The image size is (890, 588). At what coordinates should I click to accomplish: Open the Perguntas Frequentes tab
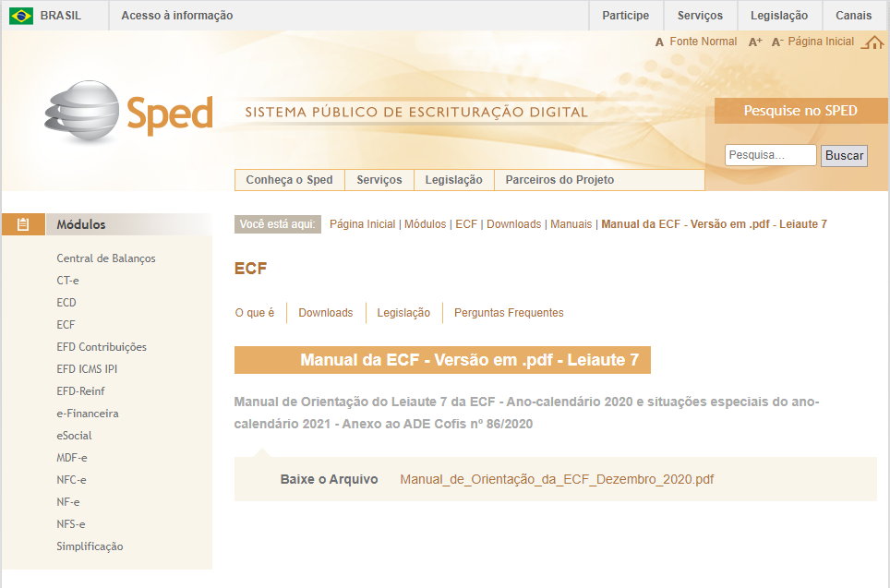509,313
